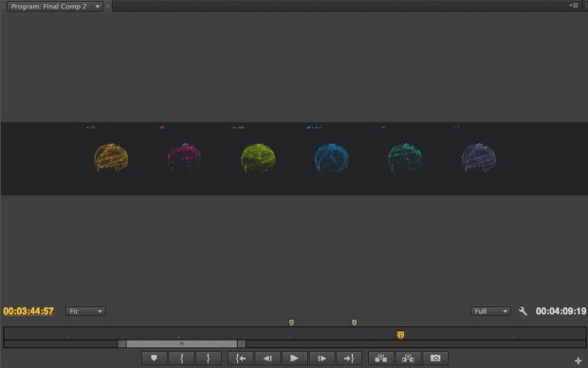
Task: Click the purple sphere in preview
Action: point(479,157)
